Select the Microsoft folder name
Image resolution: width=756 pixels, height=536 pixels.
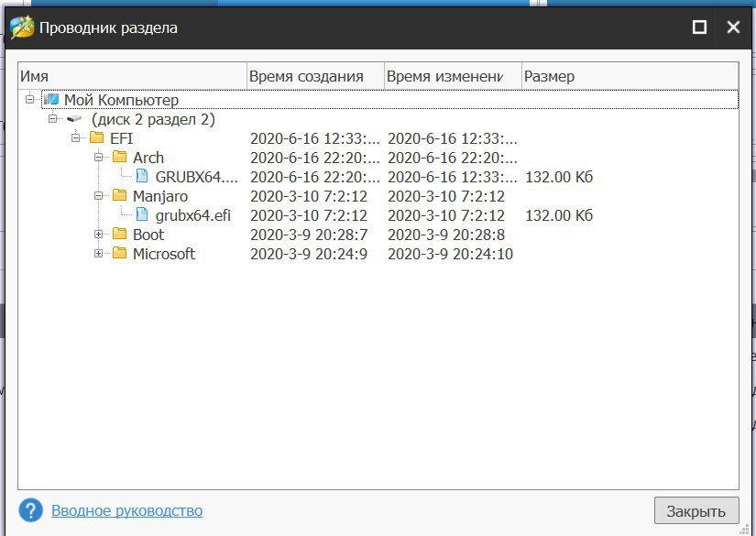pyautogui.click(x=163, y=254)
